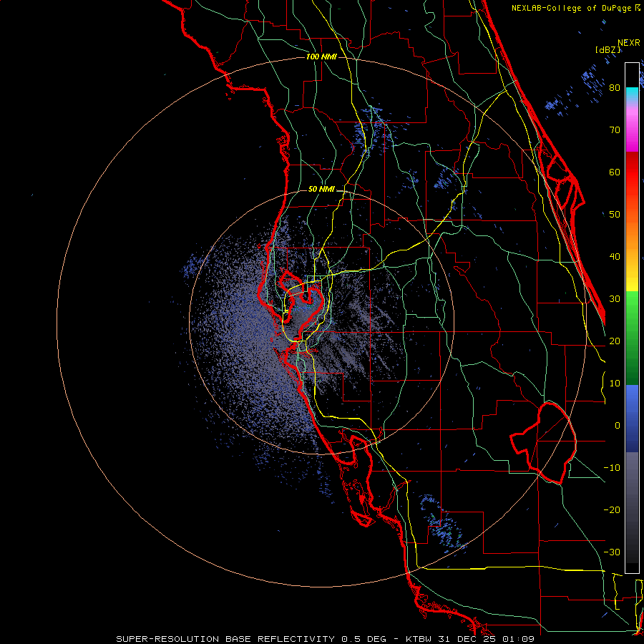
Task: Click the 01:09 timestamp in the caption
Action: coord(519,639)
